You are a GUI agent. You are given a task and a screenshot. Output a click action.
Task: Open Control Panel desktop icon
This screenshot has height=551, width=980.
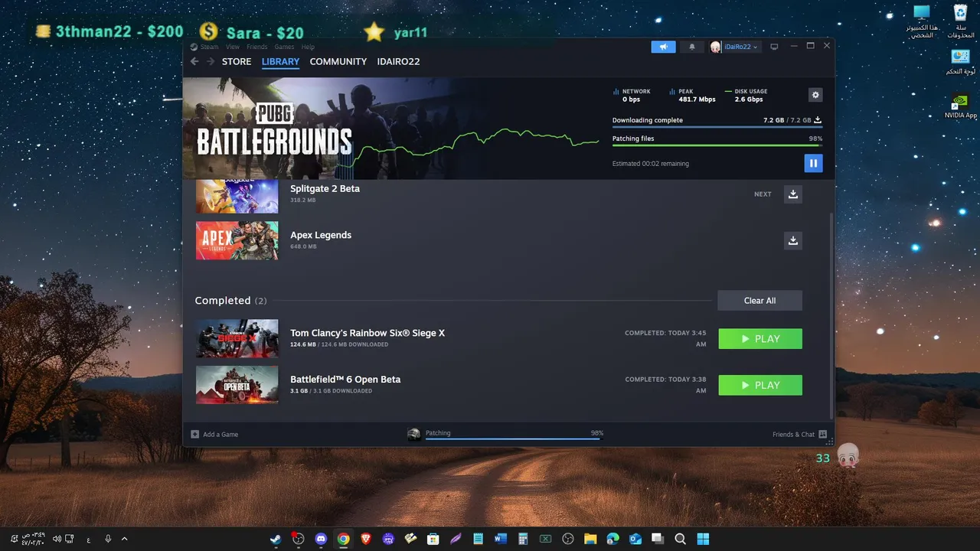tap(960, 62)
